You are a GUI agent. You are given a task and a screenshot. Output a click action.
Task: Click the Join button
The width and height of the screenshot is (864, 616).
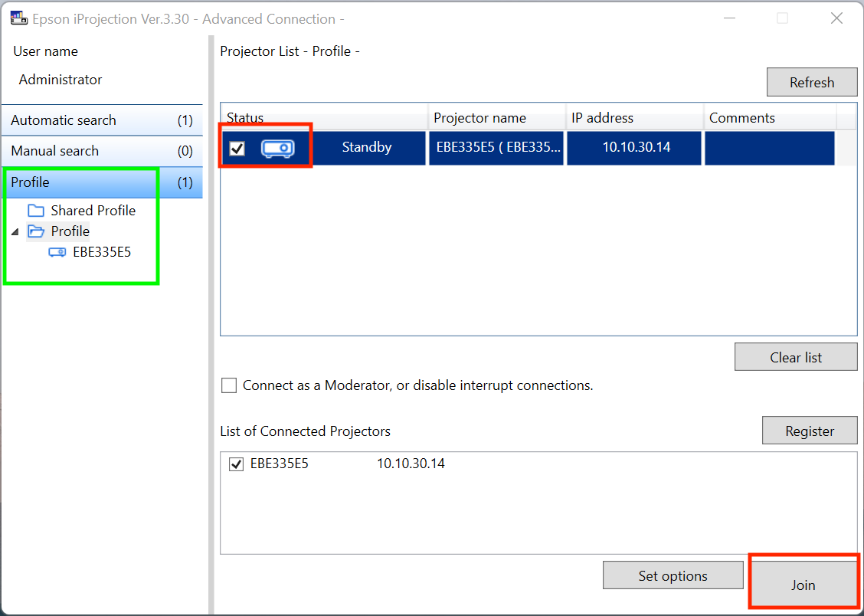point(803,585)
